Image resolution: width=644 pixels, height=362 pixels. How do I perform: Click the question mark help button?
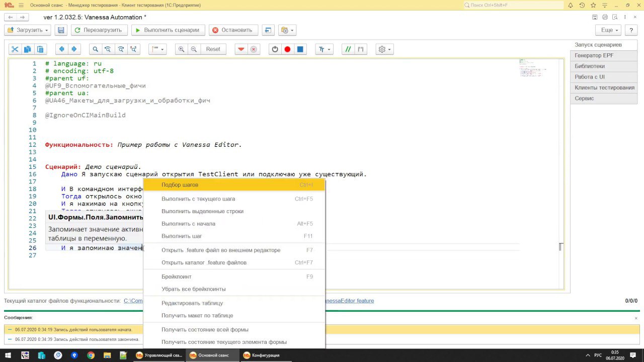coord(631,30)
